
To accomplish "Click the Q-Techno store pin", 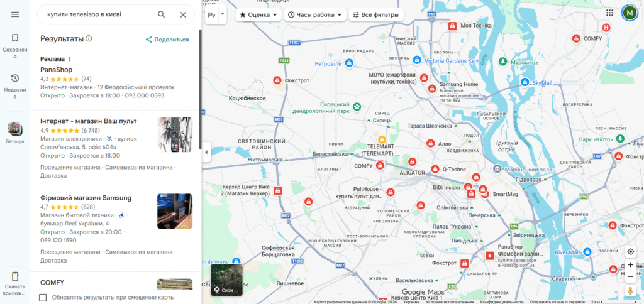I will (435, 169).
